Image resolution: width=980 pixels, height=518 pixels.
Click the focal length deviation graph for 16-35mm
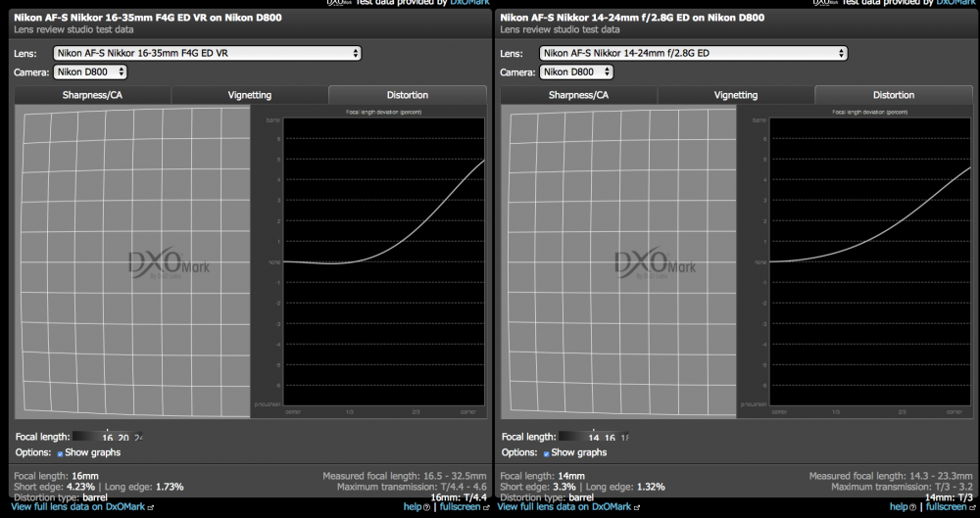(384, 261)
